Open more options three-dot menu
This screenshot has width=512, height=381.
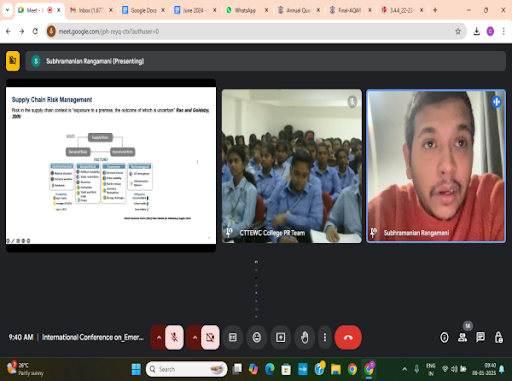(x=325, y=337)
